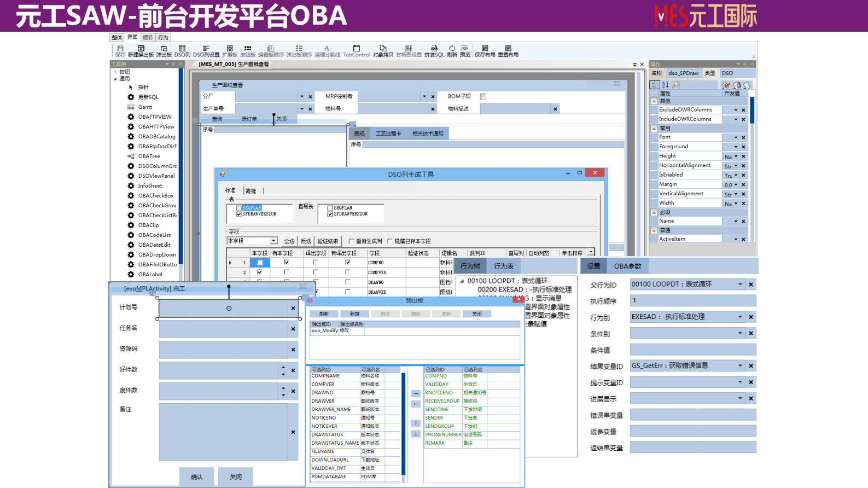Enable the 隐藏已存本字段 checkbox

pos(389,241)
